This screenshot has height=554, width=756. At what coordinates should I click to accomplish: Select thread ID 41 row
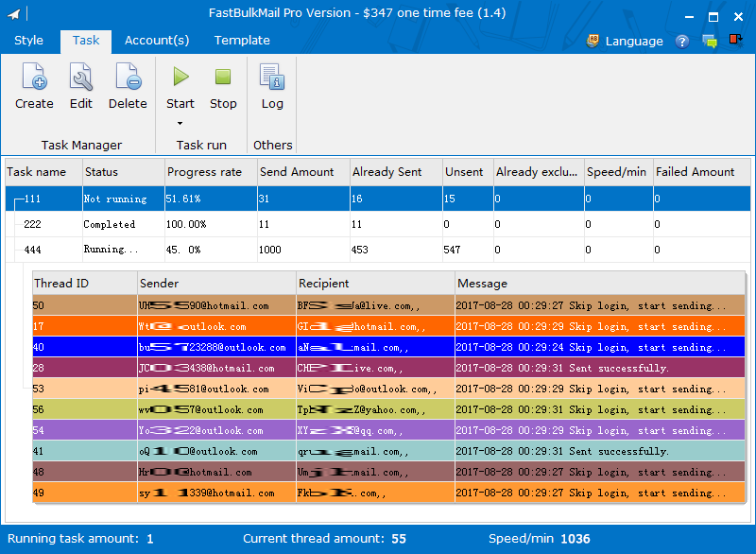point(388,451)
